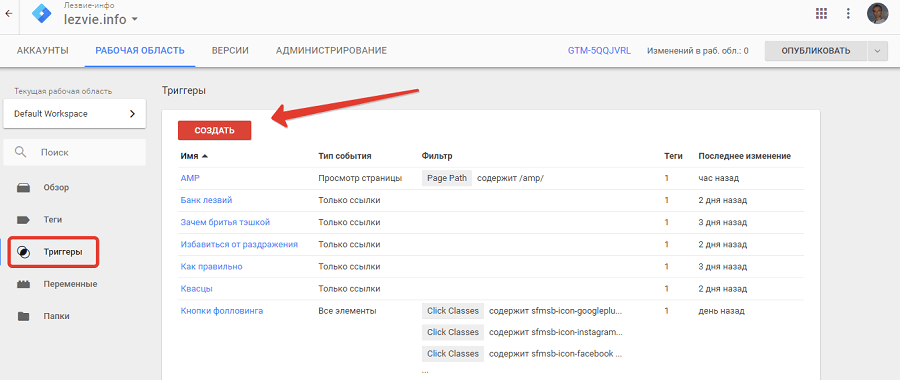
Task: Click the GTM-5QQJVRL container ID link
Action: coord(599,51)
